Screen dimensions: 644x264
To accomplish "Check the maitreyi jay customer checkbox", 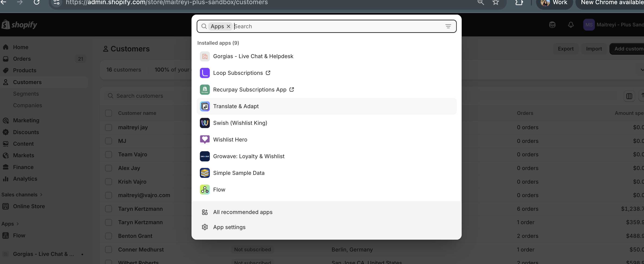I will coord(108,128).
